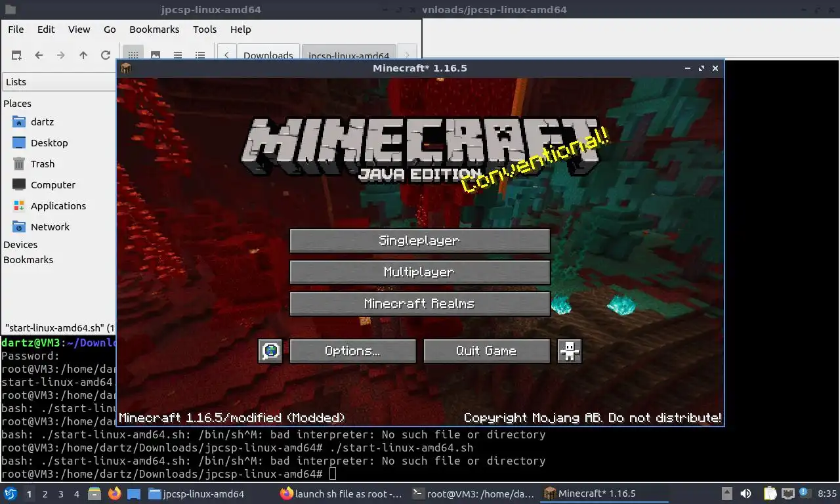Image resolution: width=840 pixels, height=504 pixels.
Task: Open the Lists side pane dropdown
Action: pos(59,82)
